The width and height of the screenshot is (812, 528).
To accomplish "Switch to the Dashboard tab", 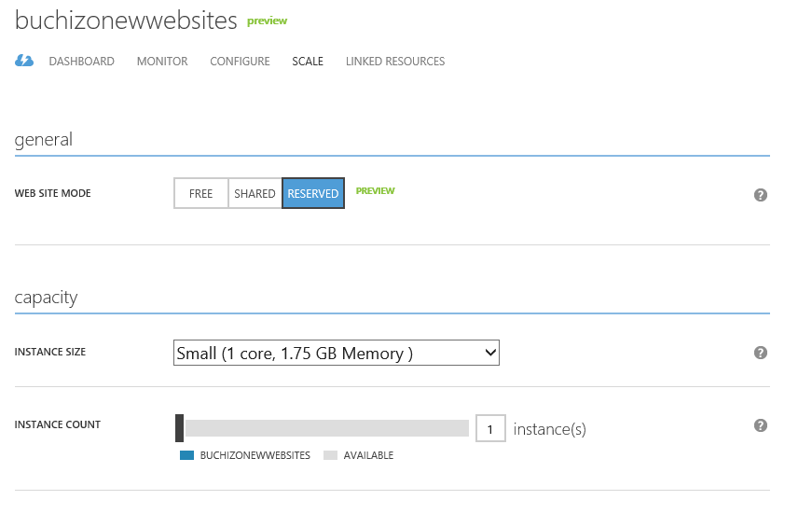I will 82,62.
